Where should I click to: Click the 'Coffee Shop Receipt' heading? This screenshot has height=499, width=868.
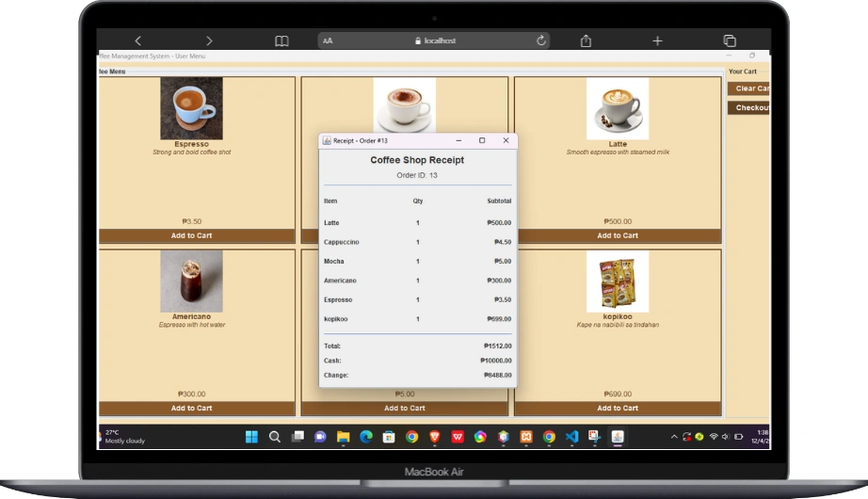pos(417,160)
